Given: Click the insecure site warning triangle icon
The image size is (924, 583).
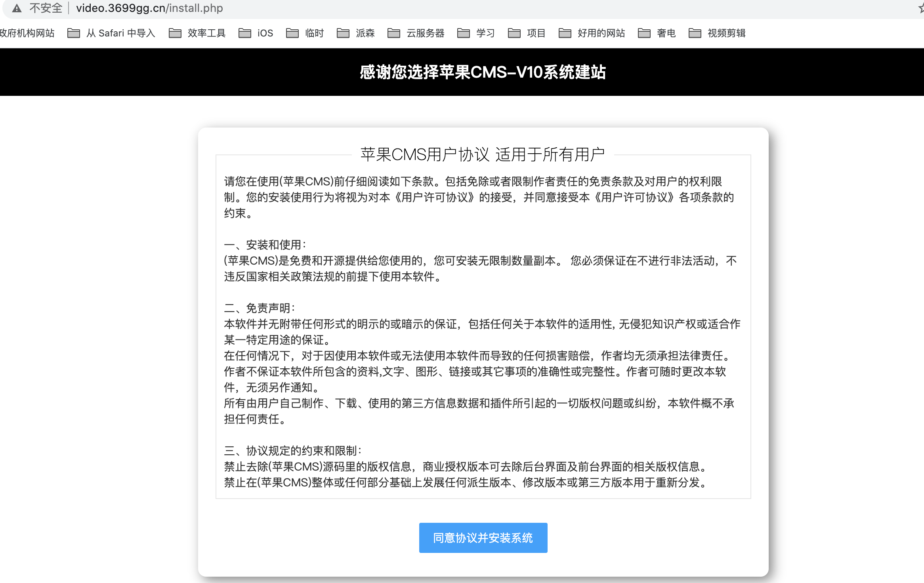Looking at the screenshot, I should [x=17, y=8].
